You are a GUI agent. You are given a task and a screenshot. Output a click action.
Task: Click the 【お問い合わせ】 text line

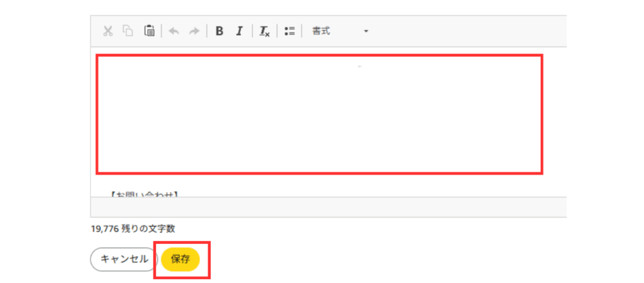point(143,194)
